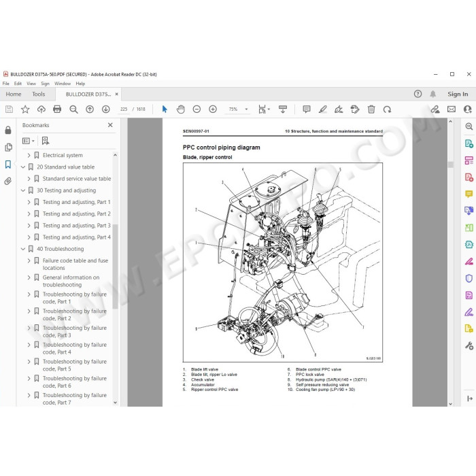Click the Sign In link
The image size is (476, 476).
458,94
